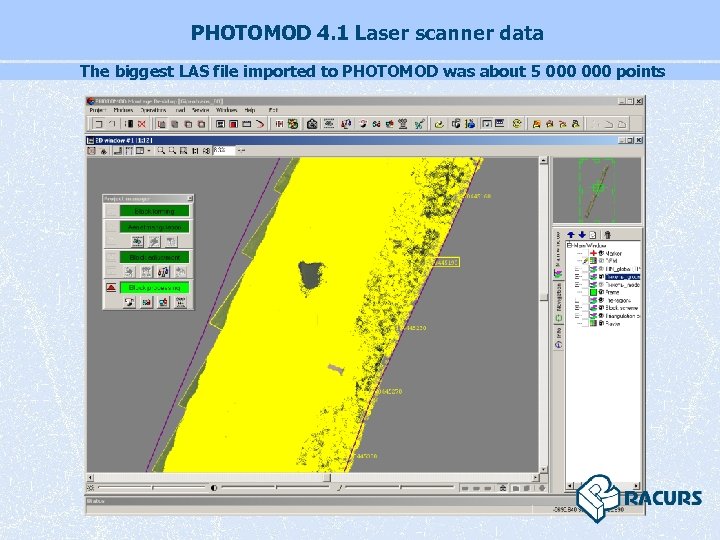Click the Block processing button
The image size is (720, 540).
(154, 287)
